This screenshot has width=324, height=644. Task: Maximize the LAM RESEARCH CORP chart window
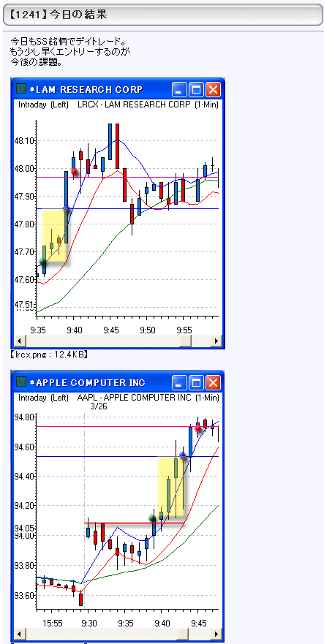tap(196, 89)
